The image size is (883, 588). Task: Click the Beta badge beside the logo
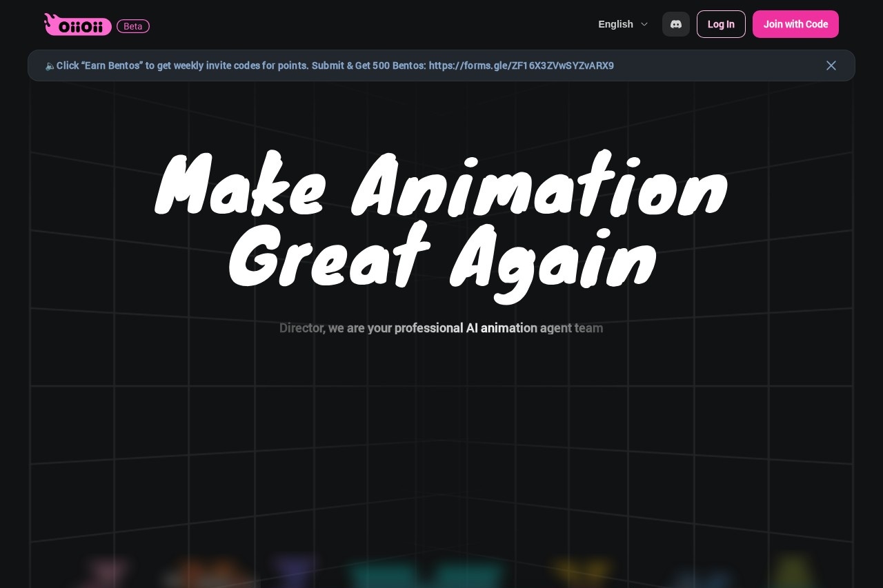coord(133,26)
